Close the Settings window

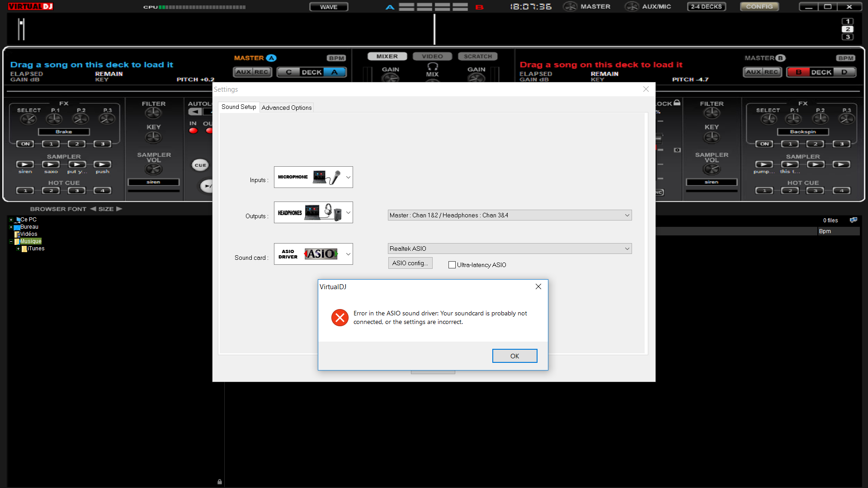[x=646, y=89]
